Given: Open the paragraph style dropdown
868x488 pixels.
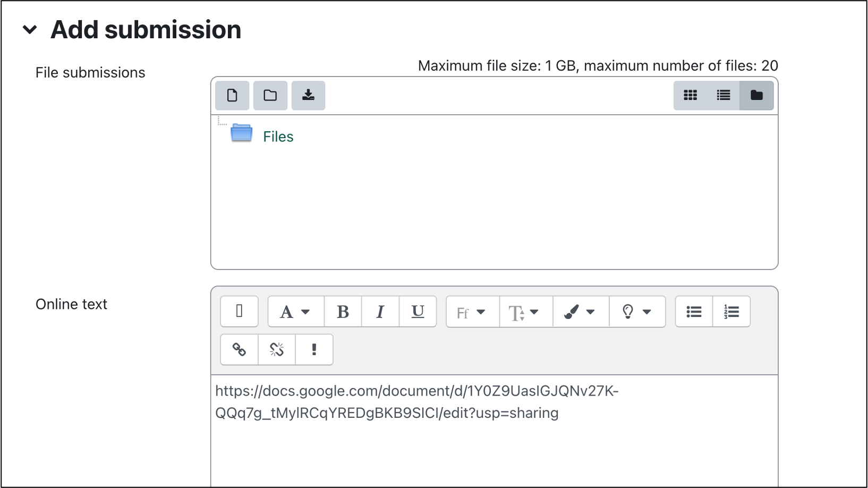Looking at the screenshot, I should point(295,312).
